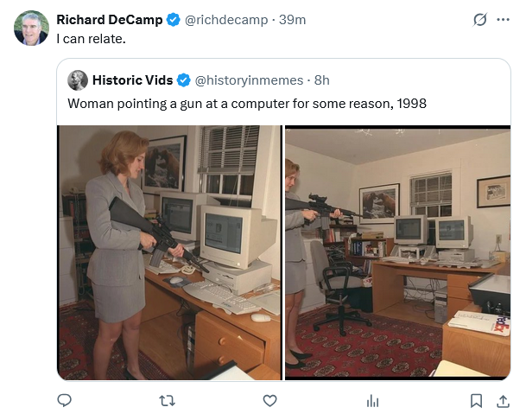Viewport: 526px width, 420px height.
Task: Bookmark this post
Action: (476, 400)
